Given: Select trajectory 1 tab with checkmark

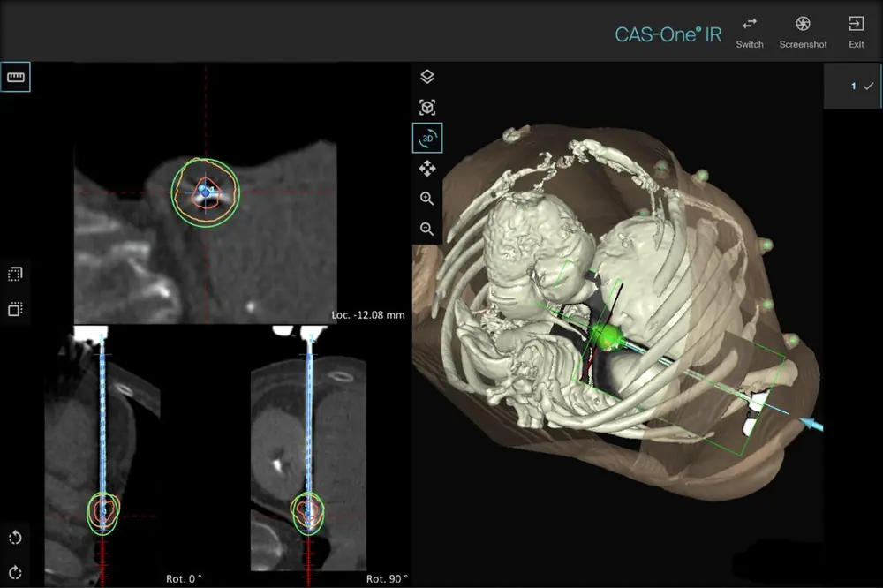Looking at the screenshot, I should [x=853, y=87].
